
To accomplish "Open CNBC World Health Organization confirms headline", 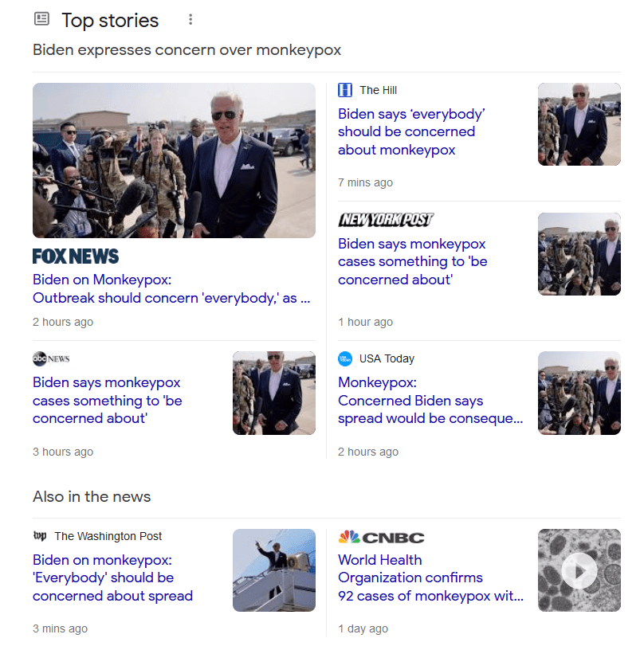I will point(430,578).
